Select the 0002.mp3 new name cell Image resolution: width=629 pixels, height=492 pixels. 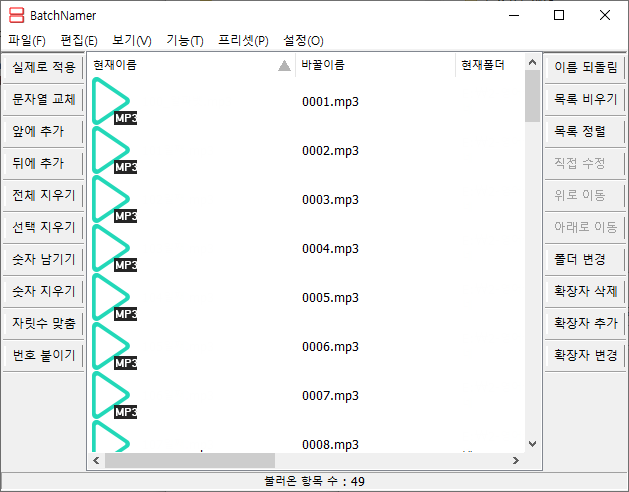tap(330, 151)
